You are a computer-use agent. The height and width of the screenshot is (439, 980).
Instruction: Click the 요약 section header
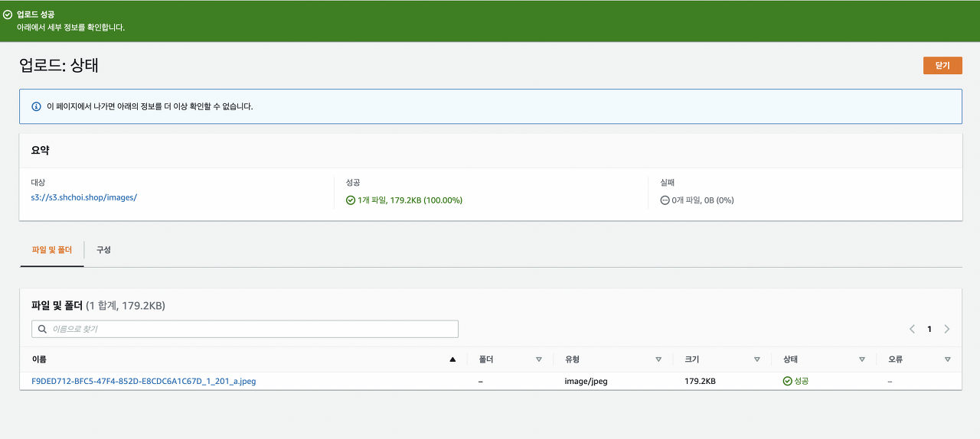[40, 151]
